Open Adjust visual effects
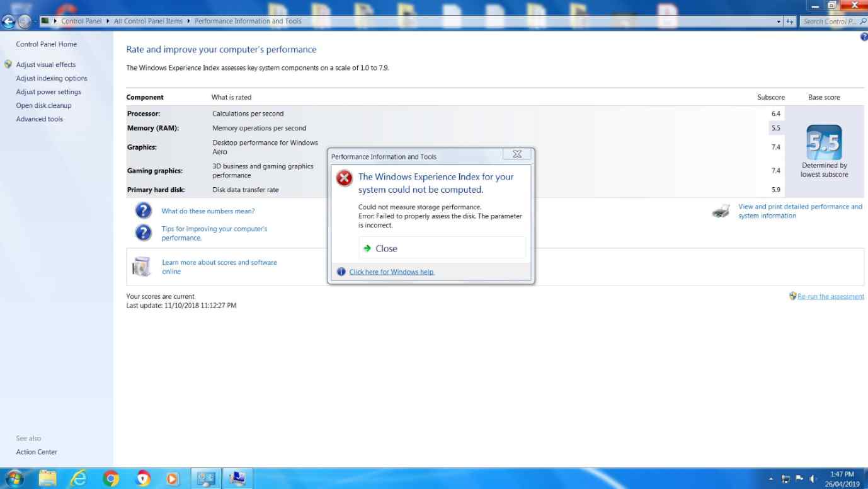 (x=46, y=64)
